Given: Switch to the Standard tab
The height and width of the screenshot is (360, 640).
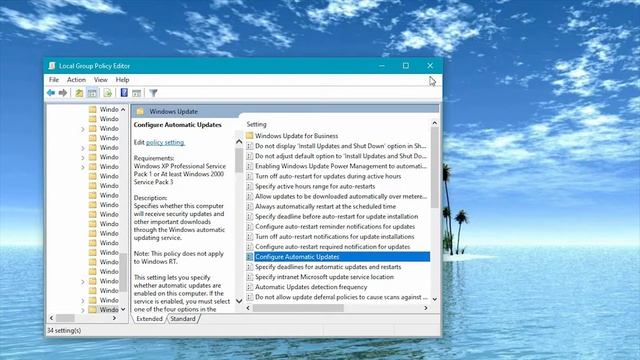Looking at the screenshot, I should [183, 319].
